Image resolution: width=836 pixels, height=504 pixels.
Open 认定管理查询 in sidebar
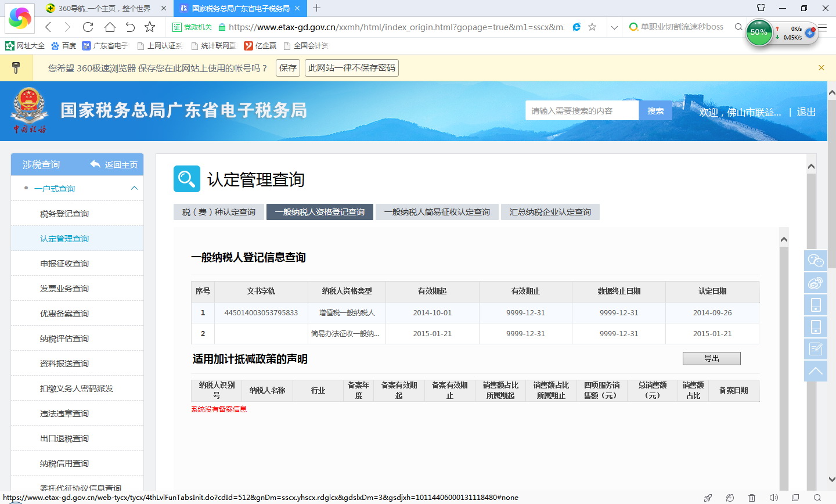point(77,239)
